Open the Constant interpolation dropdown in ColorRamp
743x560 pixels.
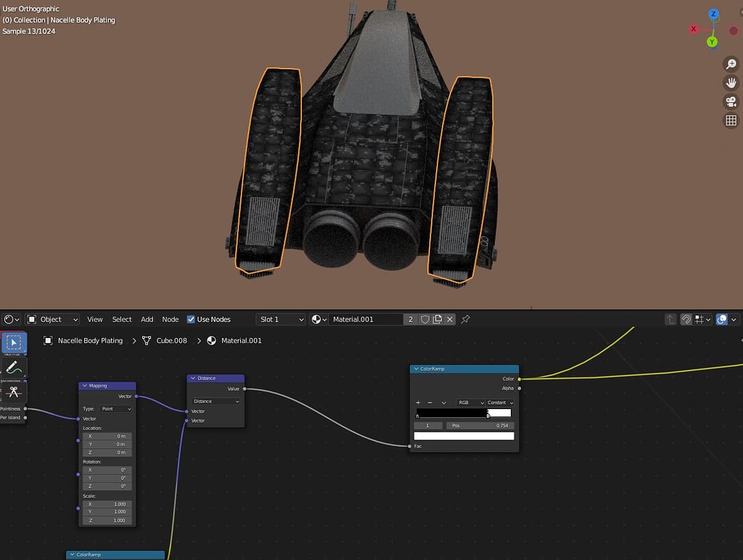pyautogui.click(x=500, y=403)
